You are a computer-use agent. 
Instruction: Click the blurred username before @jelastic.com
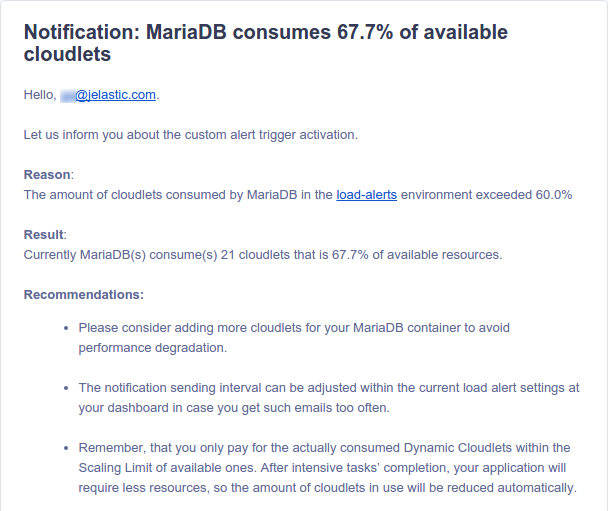tap(68, 95)
